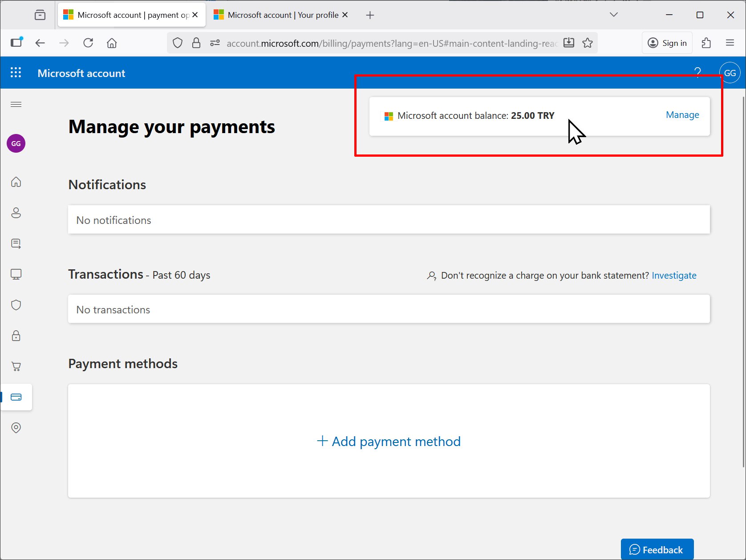This screenshot has height=560, width=746.
Task: Open the Firefox View icon
Action: (x=40, y=15)
